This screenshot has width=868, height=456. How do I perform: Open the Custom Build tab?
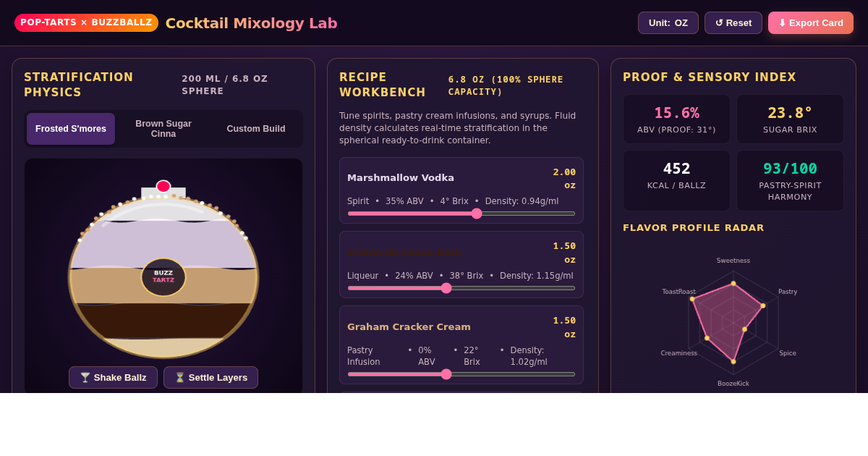click(256, 129)
